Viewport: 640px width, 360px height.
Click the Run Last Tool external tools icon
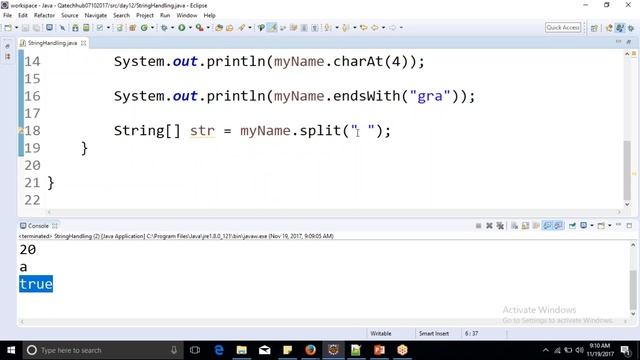click(x=200, y=28)
